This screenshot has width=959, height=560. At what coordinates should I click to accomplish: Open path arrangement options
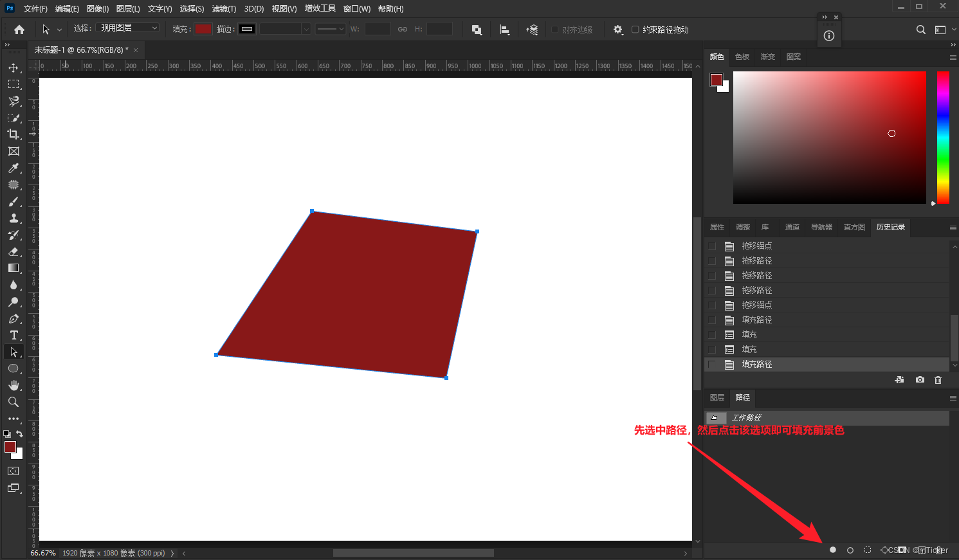point(532,30)
